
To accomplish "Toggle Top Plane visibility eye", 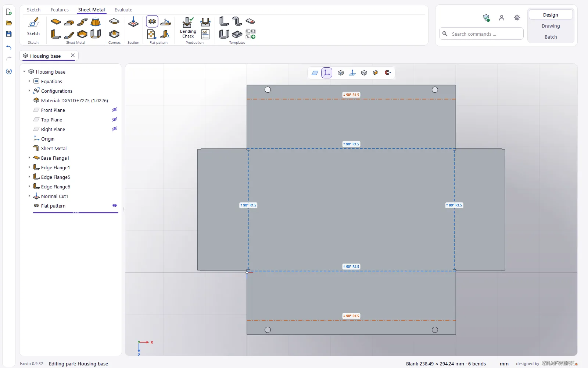I will tap(115, 119).
